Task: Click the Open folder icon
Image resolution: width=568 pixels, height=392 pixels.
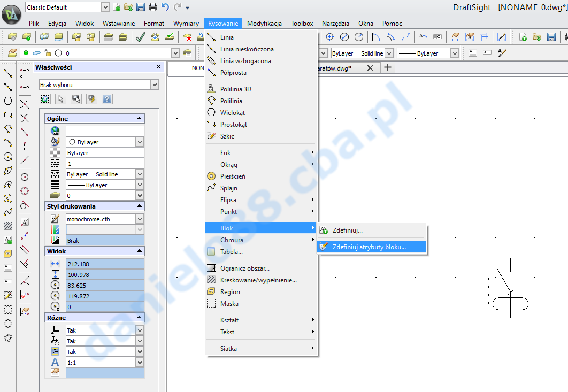Action: click(x=128, y=7)
